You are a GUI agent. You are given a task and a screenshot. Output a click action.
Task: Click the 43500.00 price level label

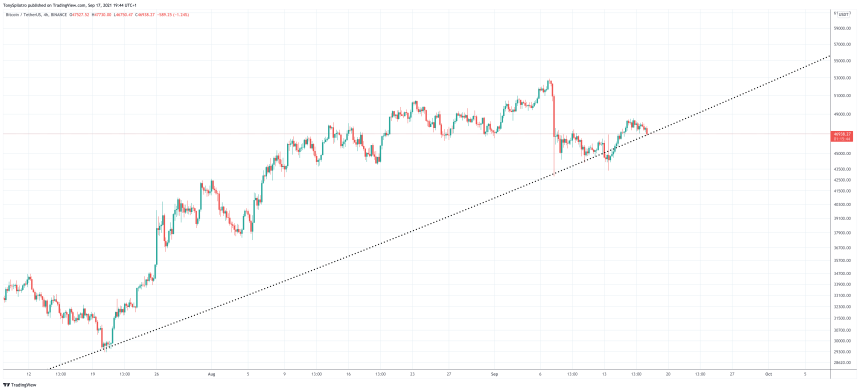click(842, 169)
